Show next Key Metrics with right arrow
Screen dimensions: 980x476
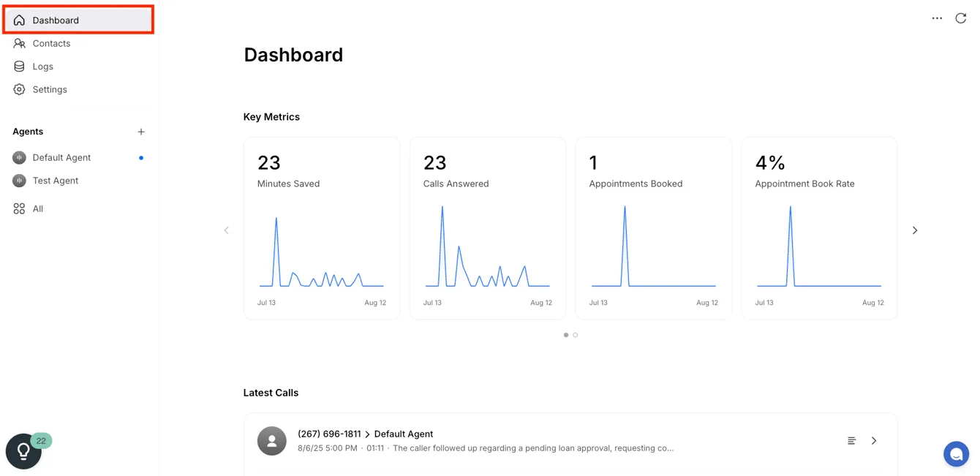tap(914, 230)
